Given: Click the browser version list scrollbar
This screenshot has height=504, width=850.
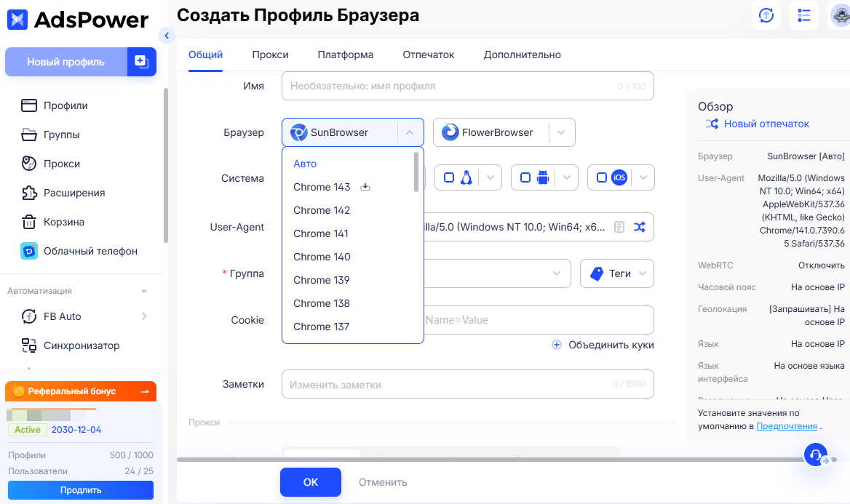Looking at the screenshot, I should [416, 172].
